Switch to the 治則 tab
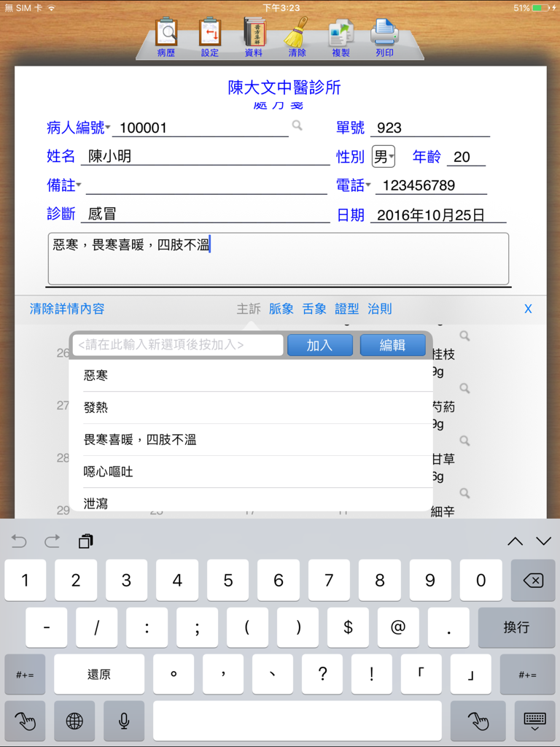This screenshot has width=560, height=747. (x=379, y=309)
